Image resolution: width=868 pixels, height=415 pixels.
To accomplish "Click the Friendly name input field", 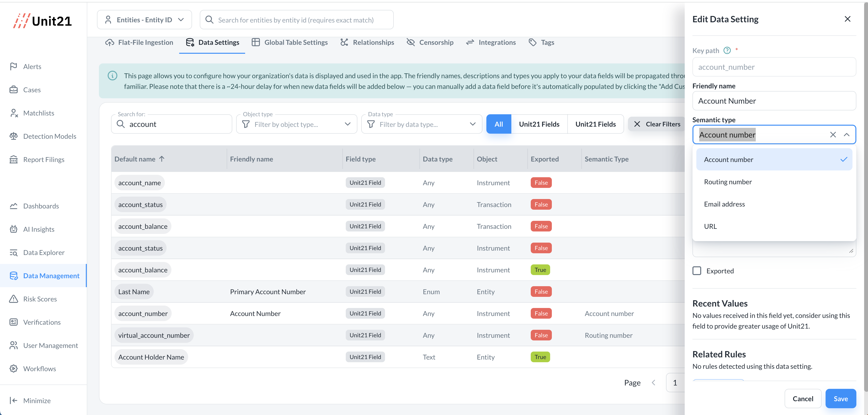I will click(x=774, y=101).
